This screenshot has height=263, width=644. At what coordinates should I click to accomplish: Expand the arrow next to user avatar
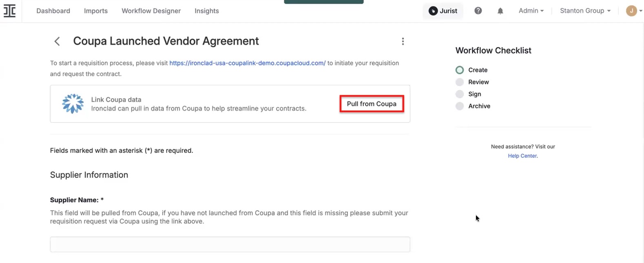pyautogui.click(x=641, y=11)
